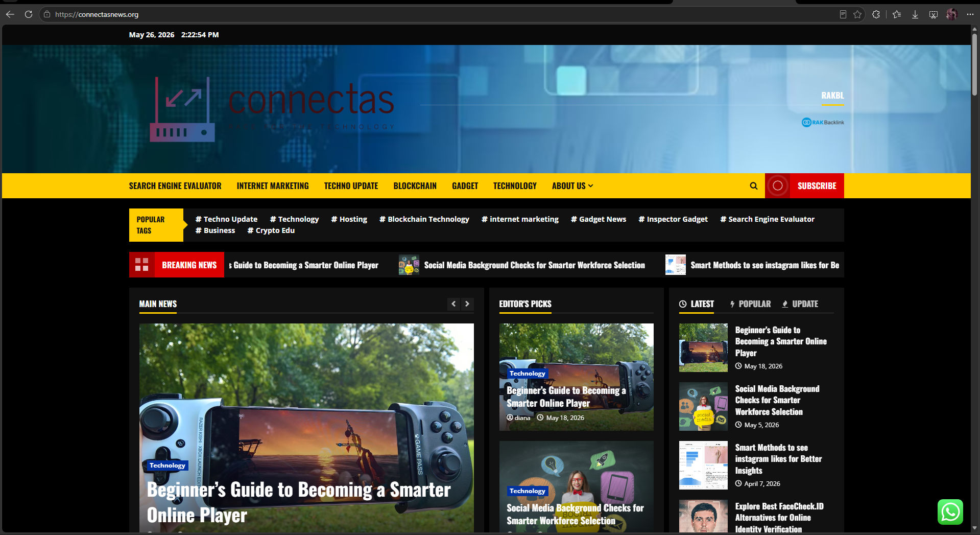The width and height of the screenshot is (980, 535).
Task: Go to next main news slide
Action: tap(467, 304)
